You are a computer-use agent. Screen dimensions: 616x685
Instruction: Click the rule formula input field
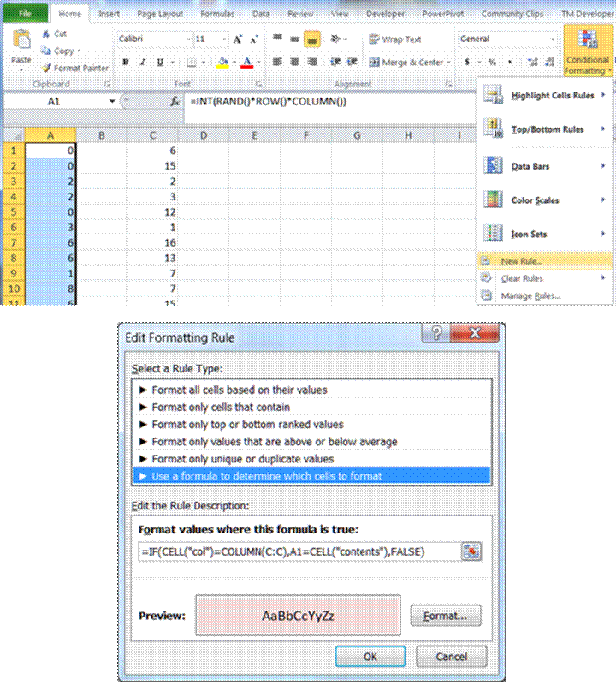[298, 551]
